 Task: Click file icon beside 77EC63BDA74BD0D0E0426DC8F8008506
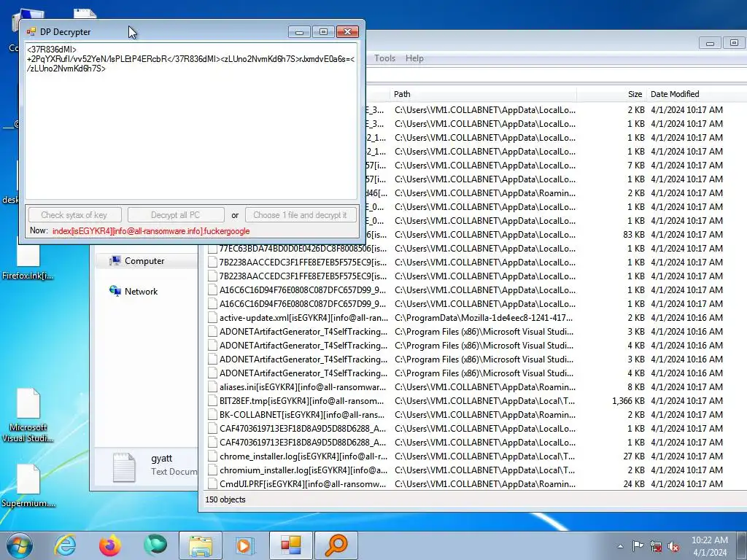tap(212, 249)
